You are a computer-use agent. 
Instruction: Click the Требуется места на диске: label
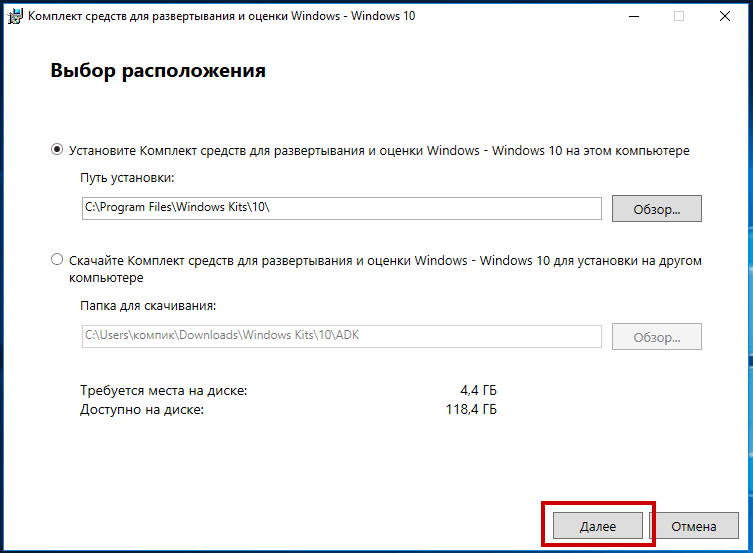click(163, 390)
